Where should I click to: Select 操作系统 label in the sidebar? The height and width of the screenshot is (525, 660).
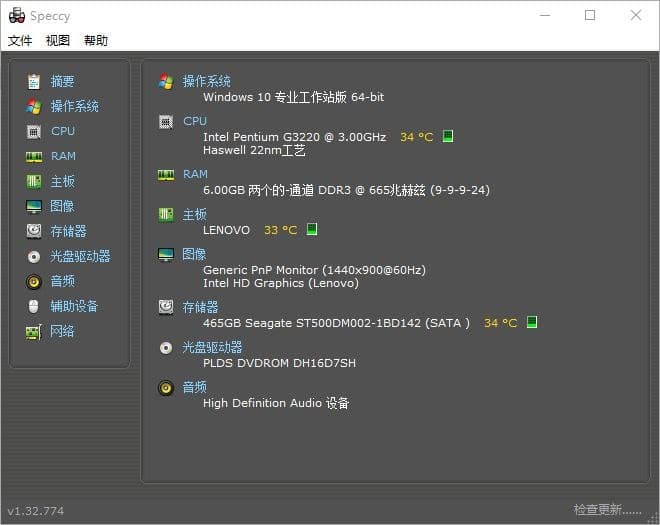click(75, 106)
